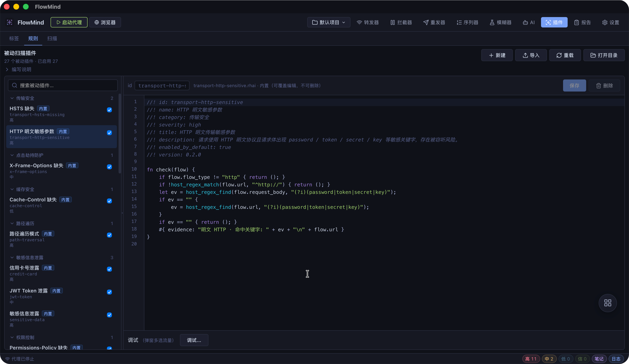Open the 重发器 repeater tool
The image size is (629, 364).
pos(434,22)
